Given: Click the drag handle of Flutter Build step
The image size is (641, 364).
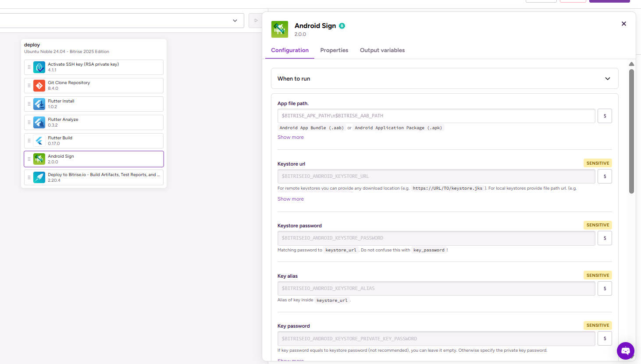Looking at the screenshot, I should [29, 141].
